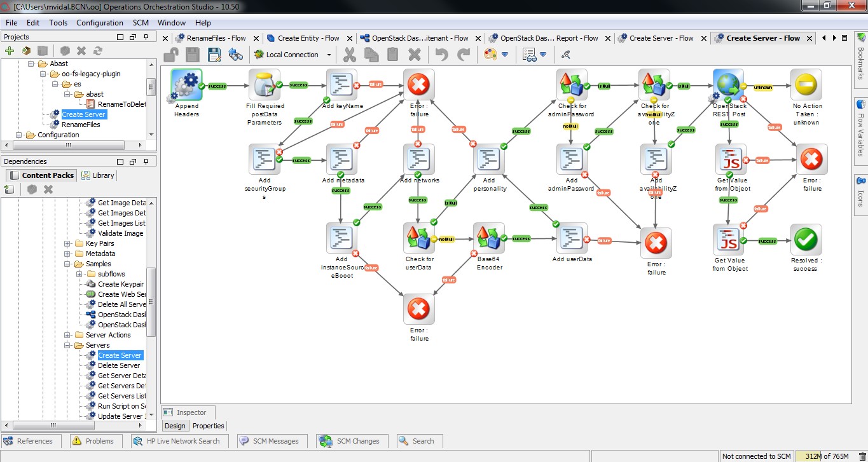Viewport: 868px width, 462px height.
Task: Collapse the Samples folder in tree
Action: [x=67, y=264]
